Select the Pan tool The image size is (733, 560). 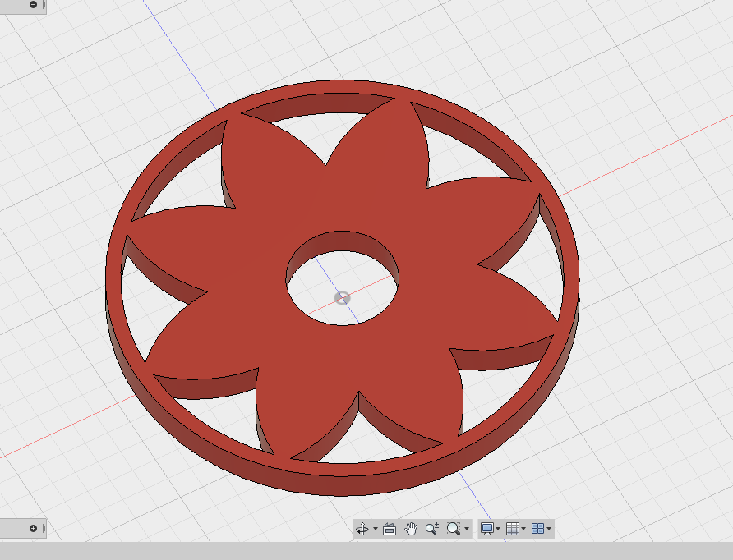point(411,529)
